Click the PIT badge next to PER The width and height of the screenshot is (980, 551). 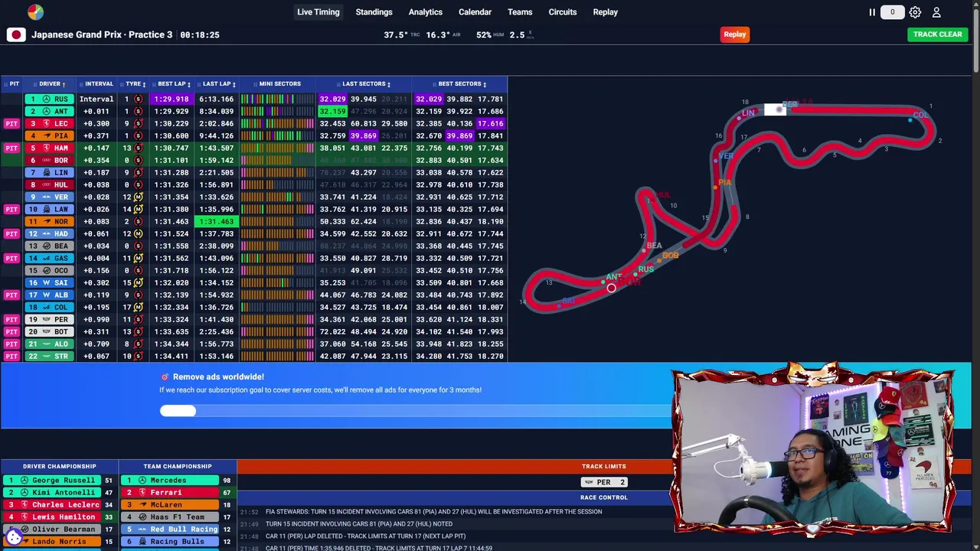coord(11,319)
